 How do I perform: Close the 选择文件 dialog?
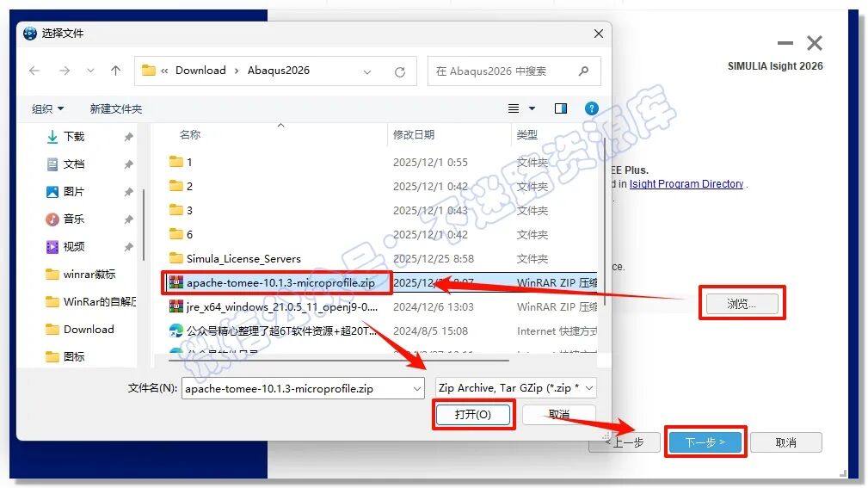599,34
